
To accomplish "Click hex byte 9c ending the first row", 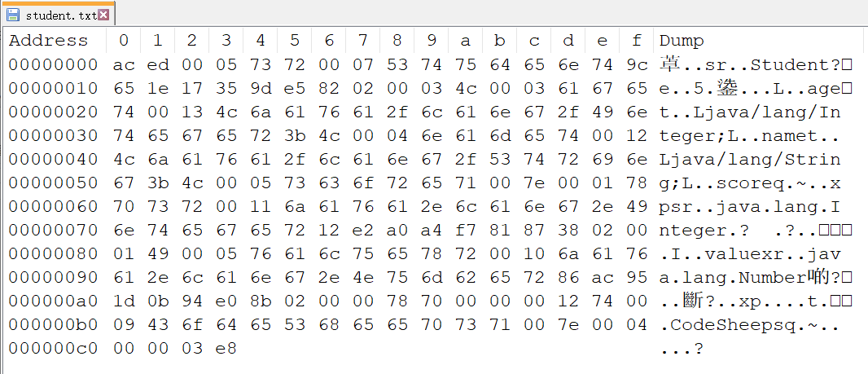I will (636, 64).
